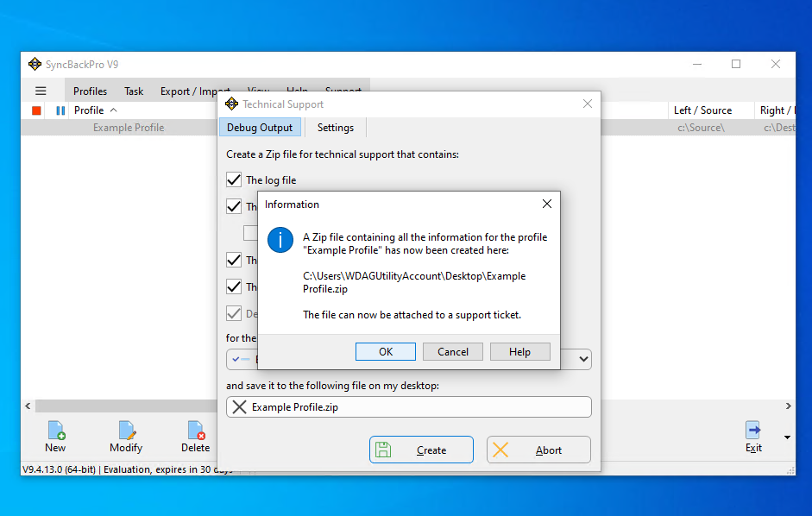Viewport: 812px width, 516px height.
Task: Click the Exit icon in main window
Action: tap(753, 437)
